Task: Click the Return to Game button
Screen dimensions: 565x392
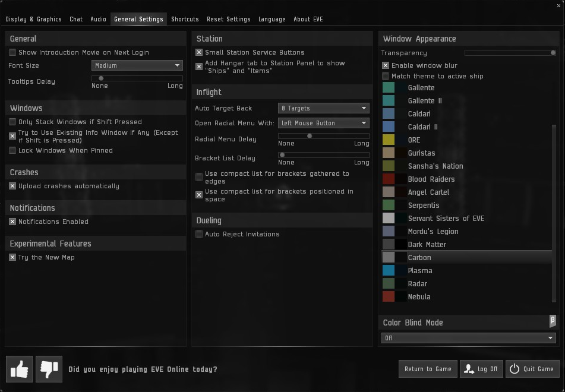Action: 428,369
